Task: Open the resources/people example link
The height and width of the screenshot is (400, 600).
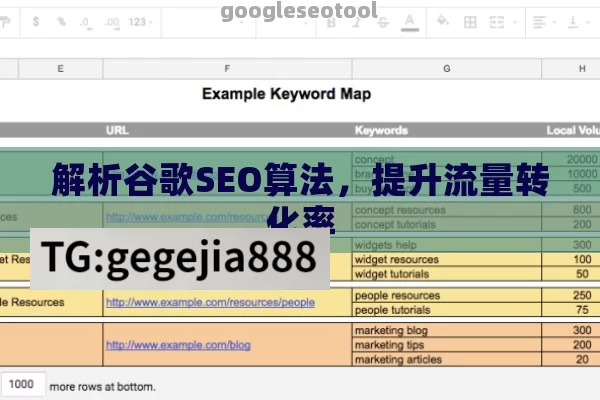Action: click(x=210, y=302)
